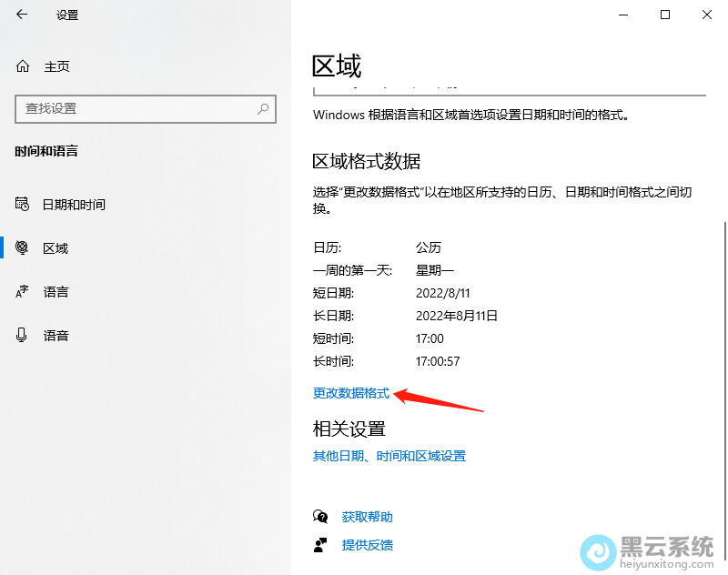Screen dimensions: 728x575
Task: Select 区域 in the sidebar
Action: [x=56, y=247]
